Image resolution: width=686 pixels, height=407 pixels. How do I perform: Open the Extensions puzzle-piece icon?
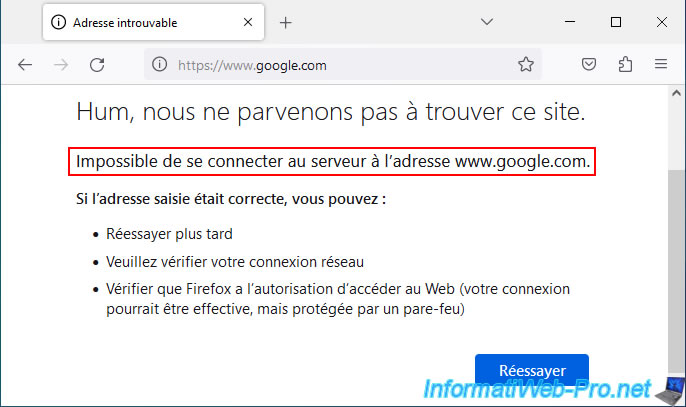pyautogui.click(x=625, y=64)
